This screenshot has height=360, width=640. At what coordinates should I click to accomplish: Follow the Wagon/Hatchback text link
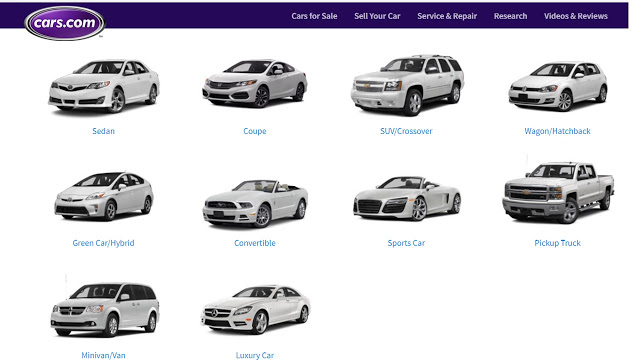[558, 131]
